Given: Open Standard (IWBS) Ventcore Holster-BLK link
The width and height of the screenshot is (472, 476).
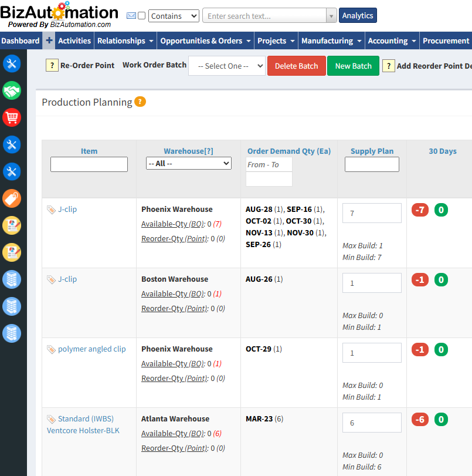Looking at the screenshot, I should [x=83, y=425].
